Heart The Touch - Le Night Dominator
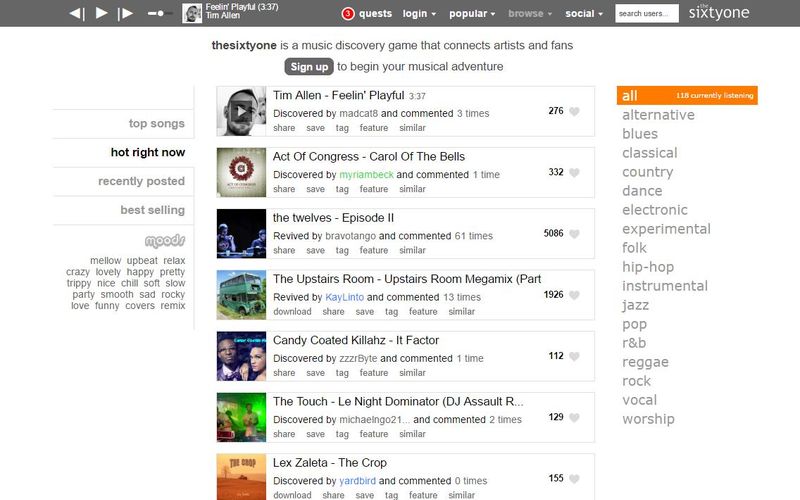The image size is (800, 500). (574, 417)
